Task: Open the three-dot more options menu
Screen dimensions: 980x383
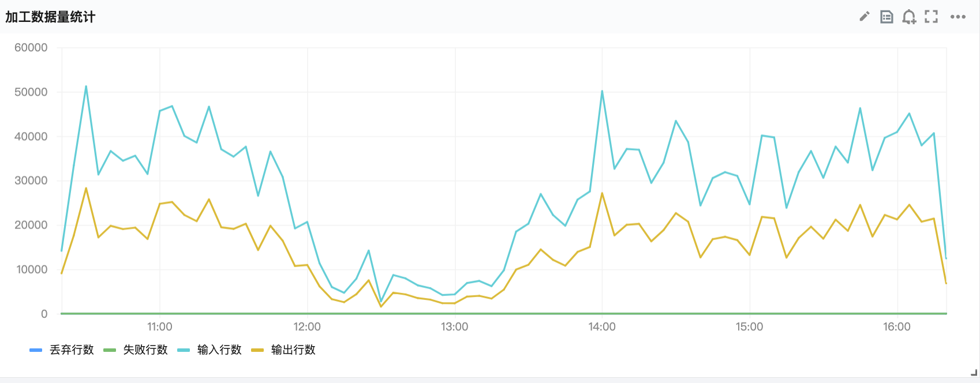Action: click(x=958, y=17)
